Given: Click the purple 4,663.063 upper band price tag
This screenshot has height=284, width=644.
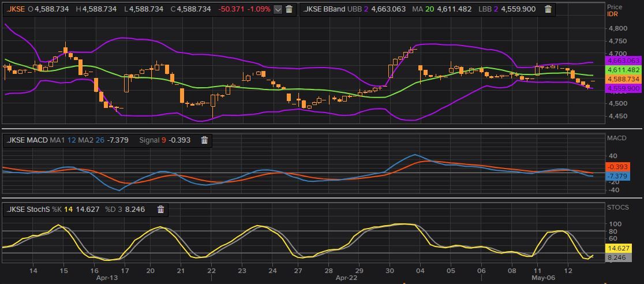Looking at the screenshot, I should pos(623,61).
